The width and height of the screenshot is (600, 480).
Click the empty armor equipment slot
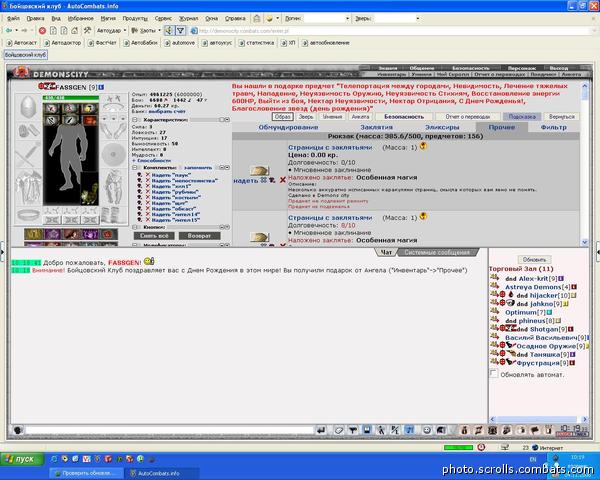pos(28,188)
